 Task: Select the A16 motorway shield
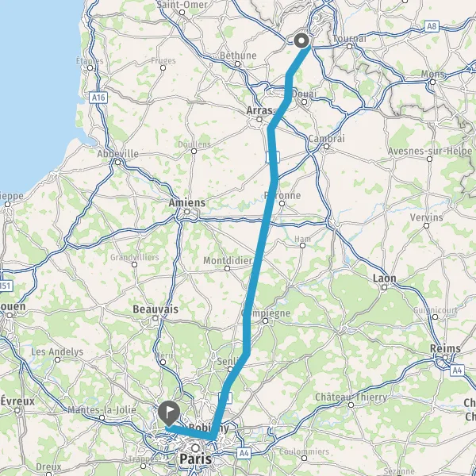(x=98, y=98)
